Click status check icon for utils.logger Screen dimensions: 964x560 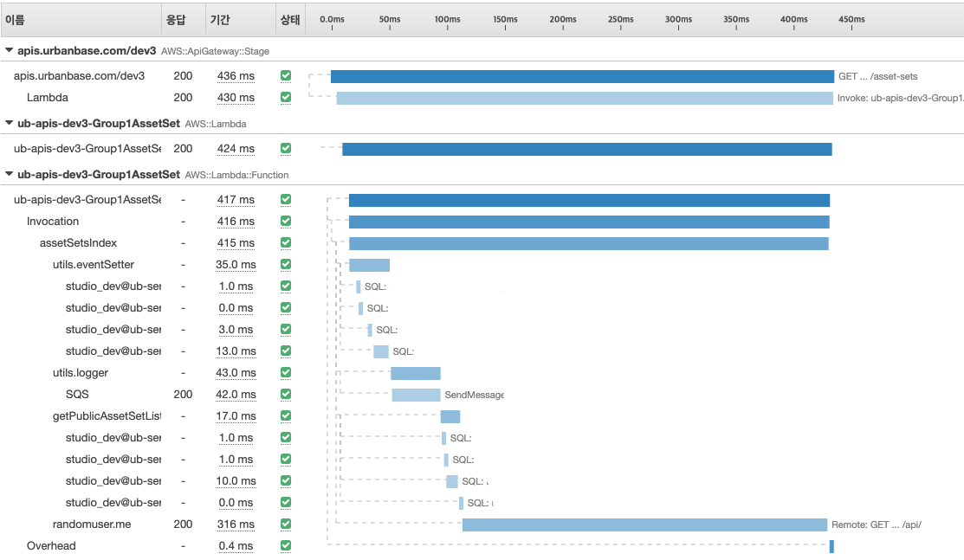[x=286, y=372]
